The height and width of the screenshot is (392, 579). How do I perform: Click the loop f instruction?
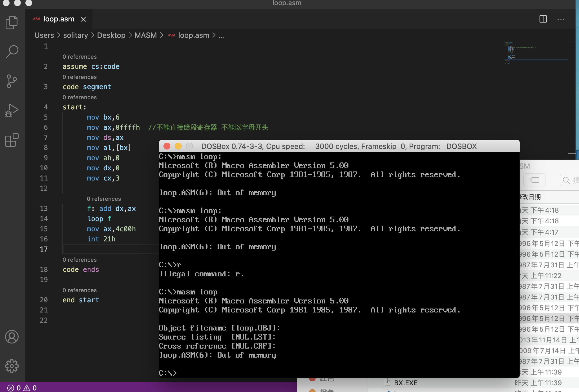(99, 219)
